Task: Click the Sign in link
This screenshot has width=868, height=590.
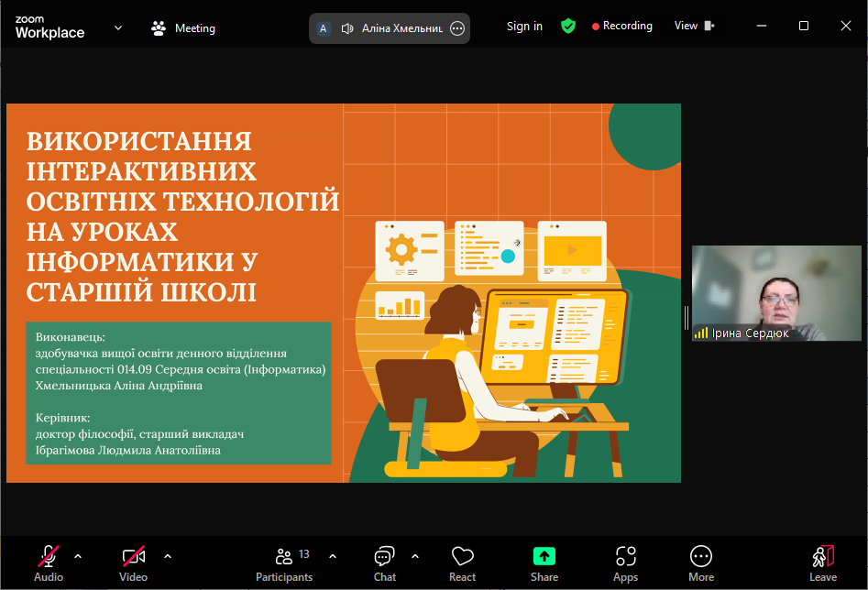Action: point(524,27)
